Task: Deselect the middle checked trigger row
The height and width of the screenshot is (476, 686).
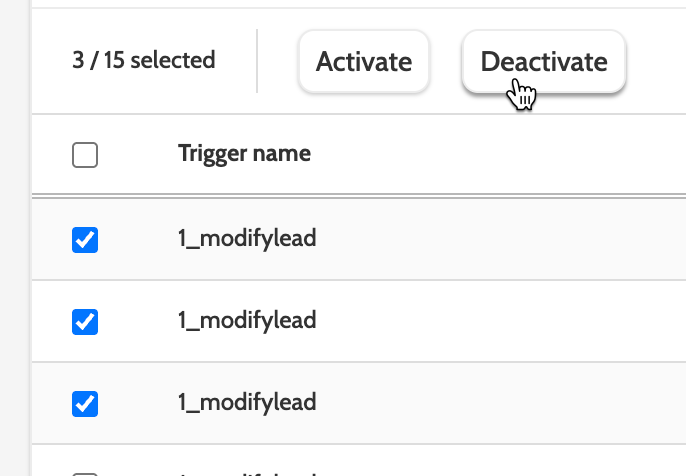Action: (86, 321)
